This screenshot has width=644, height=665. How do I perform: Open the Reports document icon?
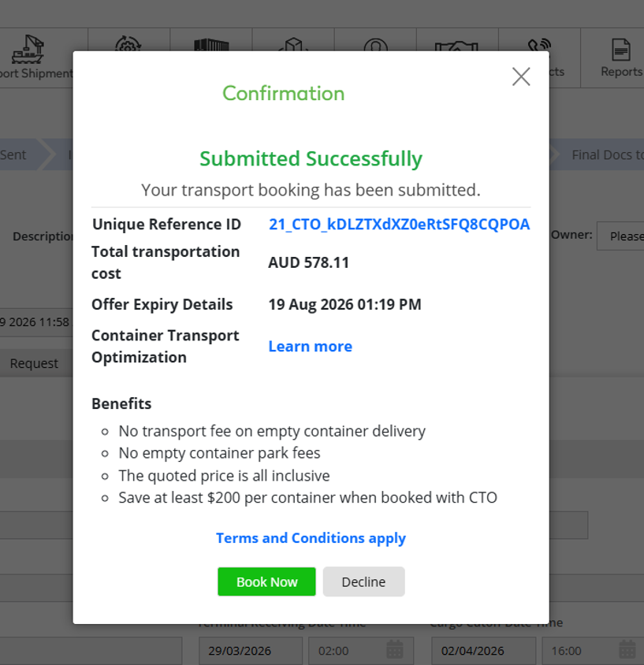point(620,50)
